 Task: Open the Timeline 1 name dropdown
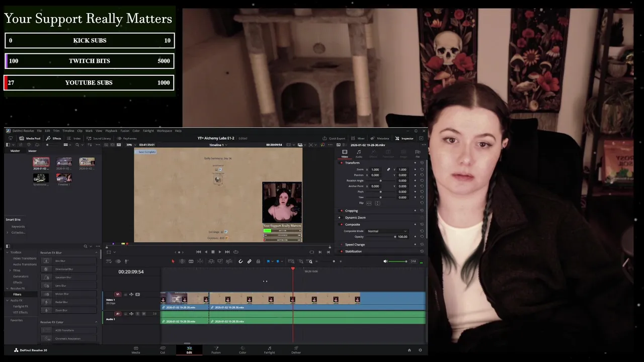217,145
